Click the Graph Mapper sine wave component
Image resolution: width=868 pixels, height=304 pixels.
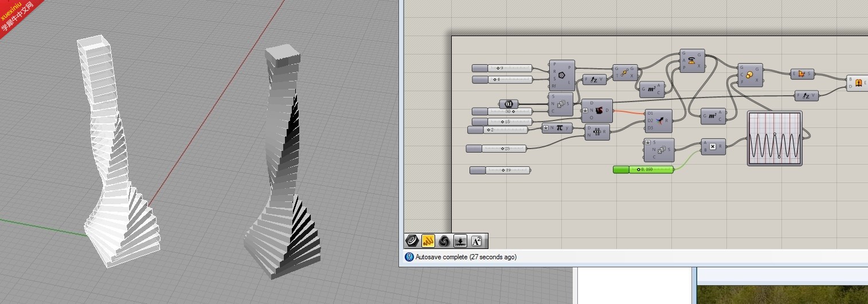coord(775,139)
